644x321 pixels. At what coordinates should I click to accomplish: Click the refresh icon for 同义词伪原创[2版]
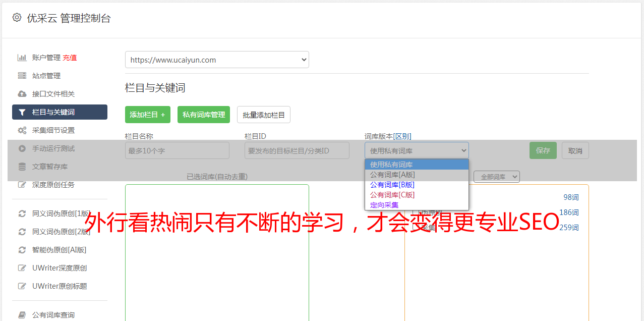pyautogui.click(x=22, y=232)
